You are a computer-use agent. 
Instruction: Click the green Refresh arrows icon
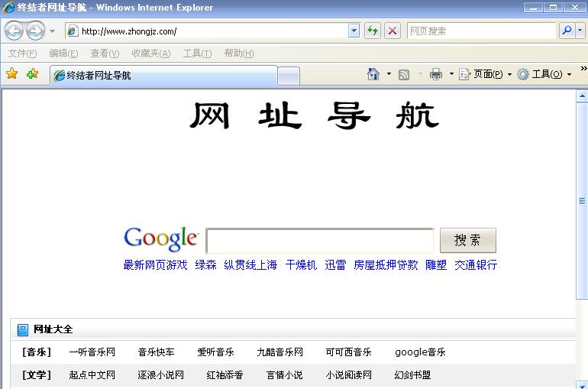point(373,31)
